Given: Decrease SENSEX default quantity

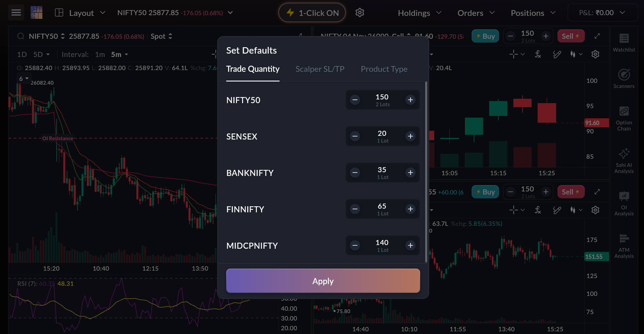Looking at the screenshot, I should coord(355,136).
